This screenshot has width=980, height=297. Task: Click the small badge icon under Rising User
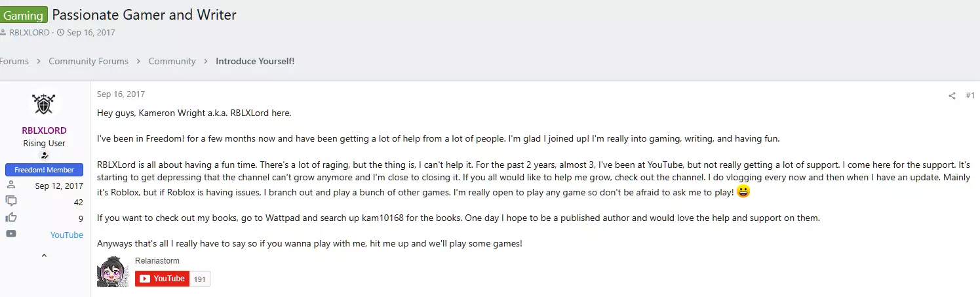[x=45, y=155]
